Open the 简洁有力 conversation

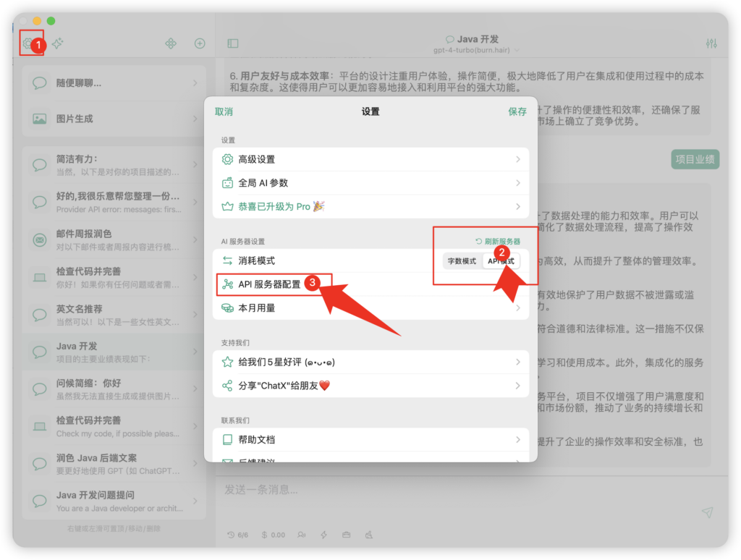[x=114, y=165]
